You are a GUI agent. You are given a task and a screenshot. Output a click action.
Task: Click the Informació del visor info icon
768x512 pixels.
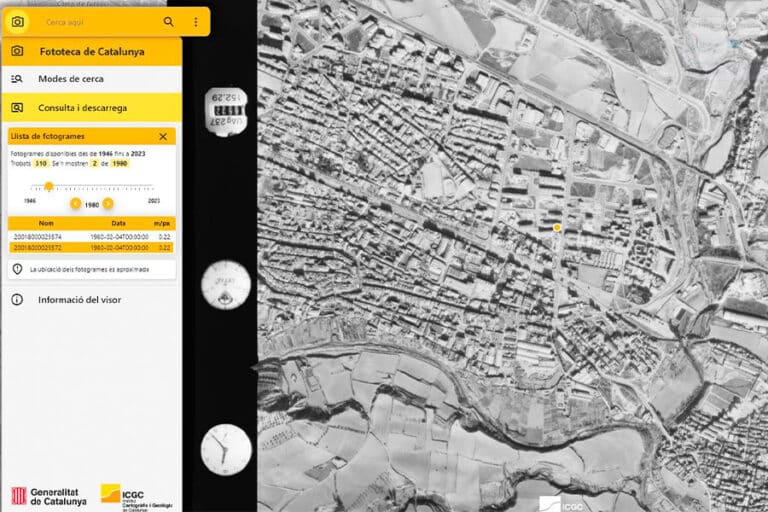point(17,299)
